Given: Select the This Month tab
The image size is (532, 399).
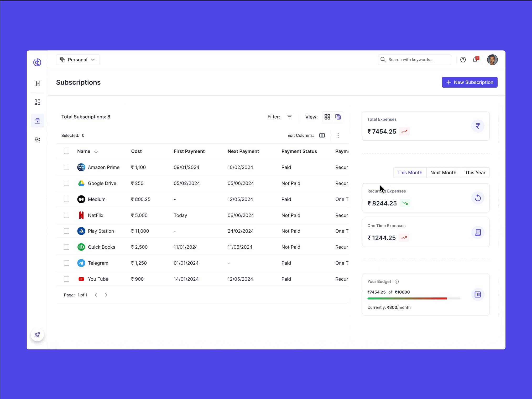Looking at the screenshot, I should point(410,173).
